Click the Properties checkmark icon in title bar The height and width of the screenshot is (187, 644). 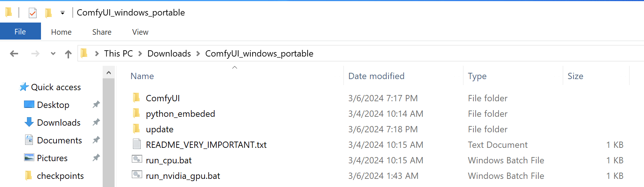pos(32,13)
